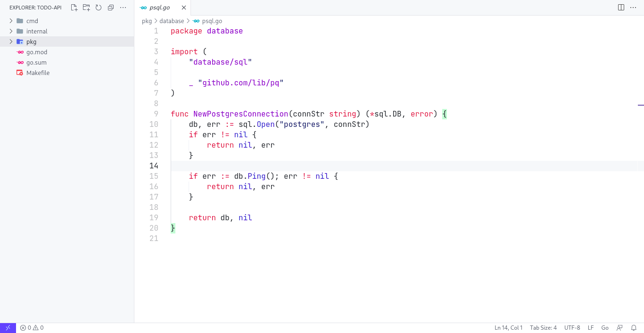Create a new folder in the explorer
The height and width of the screenshot is (333, 644).
pyautogui.click(x=86, y=8)
